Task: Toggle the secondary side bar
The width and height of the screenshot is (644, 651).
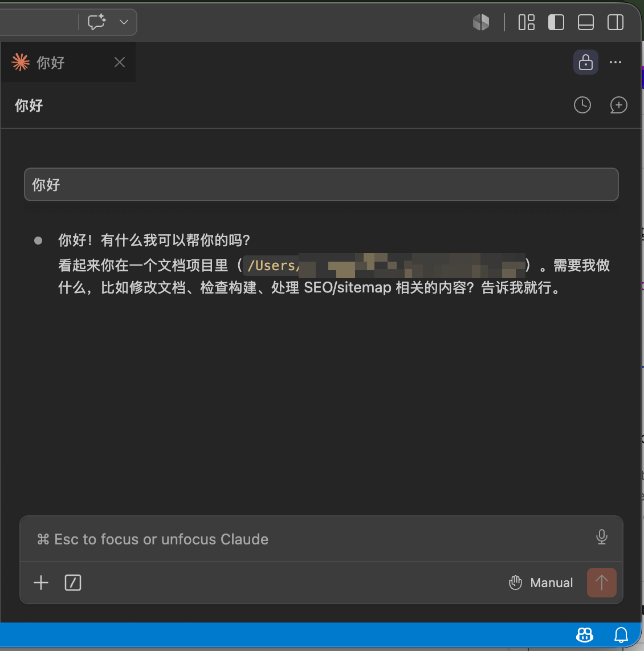Action: [616, 22]
